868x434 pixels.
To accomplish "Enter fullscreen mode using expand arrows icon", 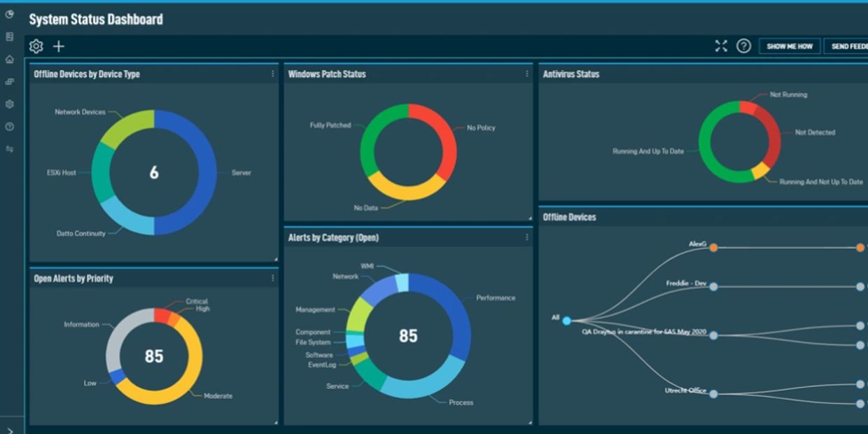I will click(721, 46).
